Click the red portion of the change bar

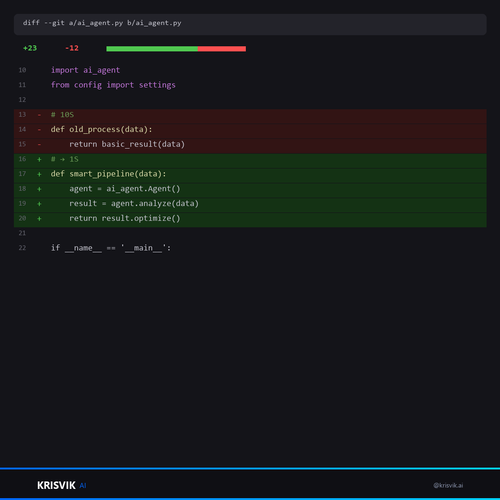(222, 49)
